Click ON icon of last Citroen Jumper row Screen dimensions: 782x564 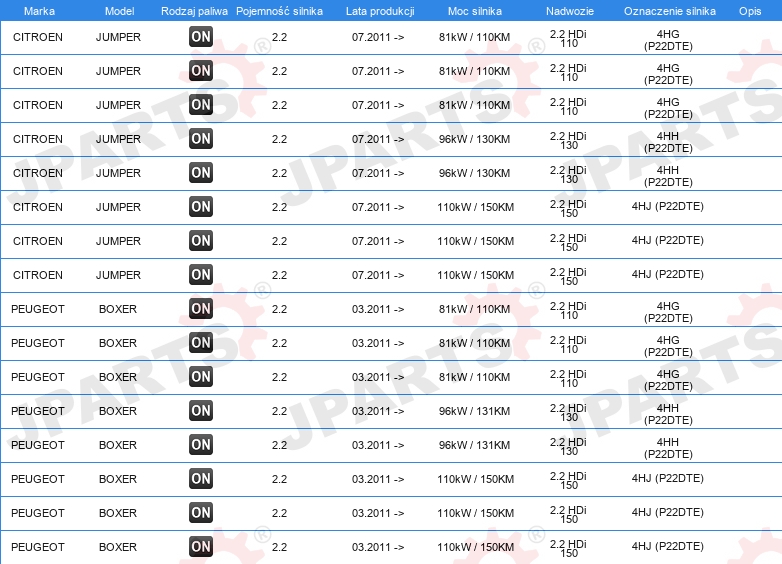[x=201, y=274]
